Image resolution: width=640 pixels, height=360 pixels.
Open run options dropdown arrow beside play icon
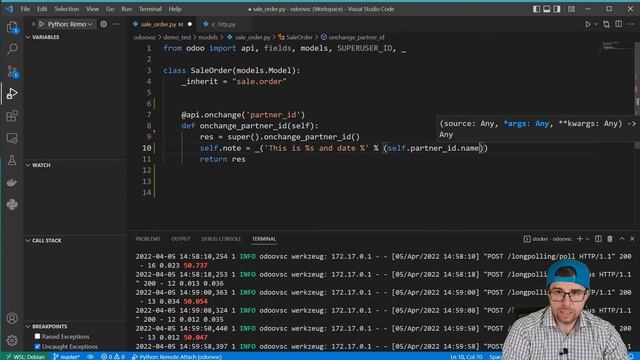(x=596, y=24)
